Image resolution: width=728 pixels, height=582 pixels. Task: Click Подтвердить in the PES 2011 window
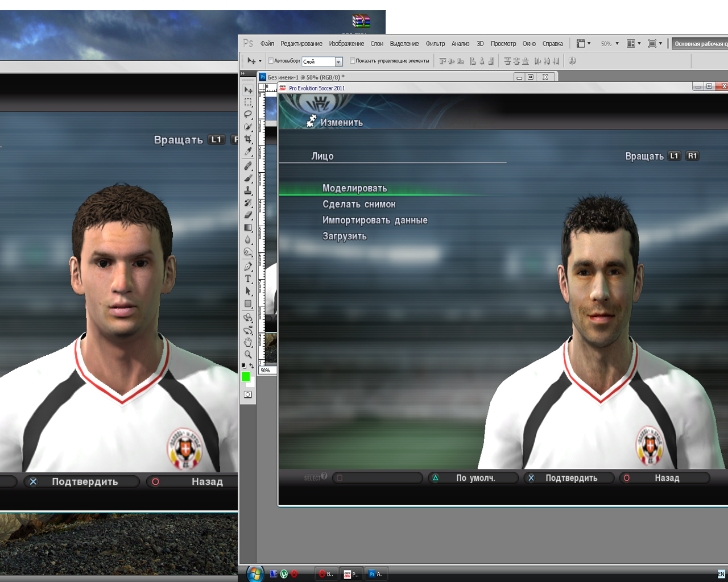[x=569, y=478]
